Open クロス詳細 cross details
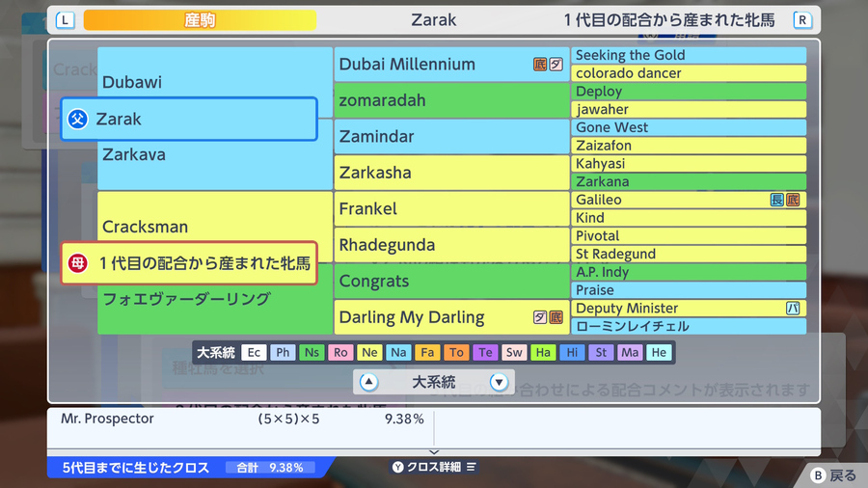868x488 pixels. (434, 467)
